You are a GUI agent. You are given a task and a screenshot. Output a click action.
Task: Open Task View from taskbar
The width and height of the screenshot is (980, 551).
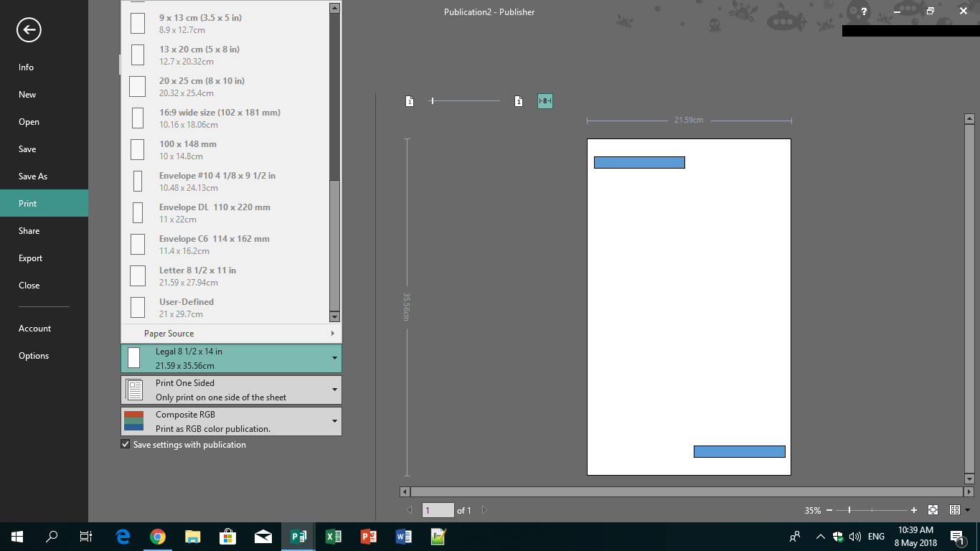click(86, 537)
